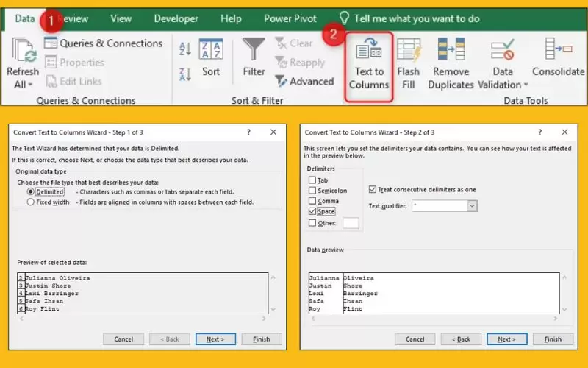The height and width of the screenshot is (368, 588).
Task: Switch to the Data tab
Action: tap(25, 18)
